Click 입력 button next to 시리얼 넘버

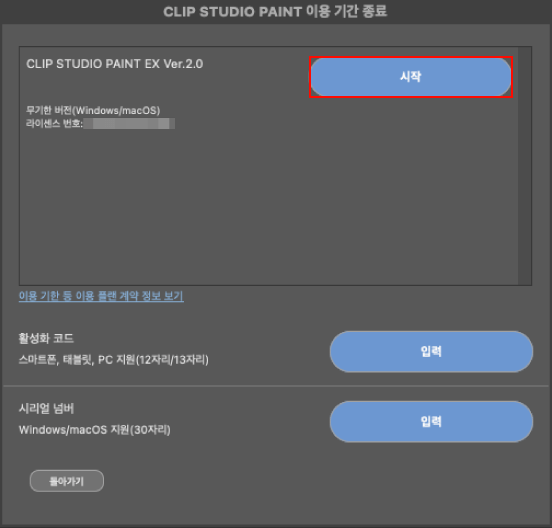[431, 421]
